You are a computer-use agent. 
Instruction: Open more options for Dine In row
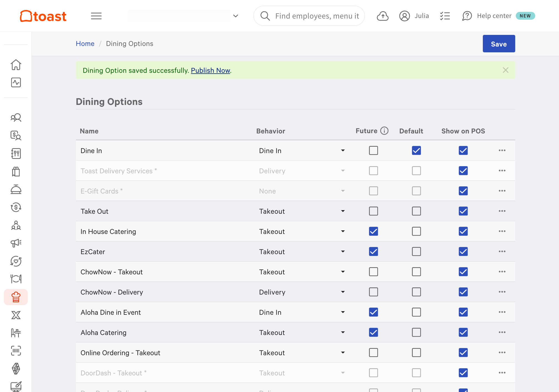(502, 150)
